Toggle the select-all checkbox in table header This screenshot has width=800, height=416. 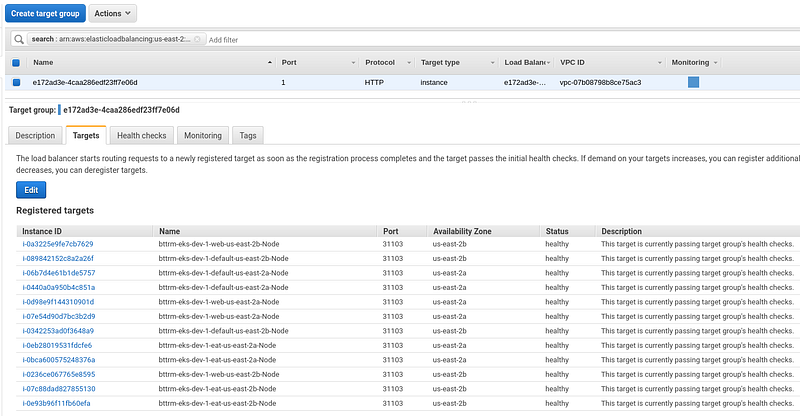[16, 63]
